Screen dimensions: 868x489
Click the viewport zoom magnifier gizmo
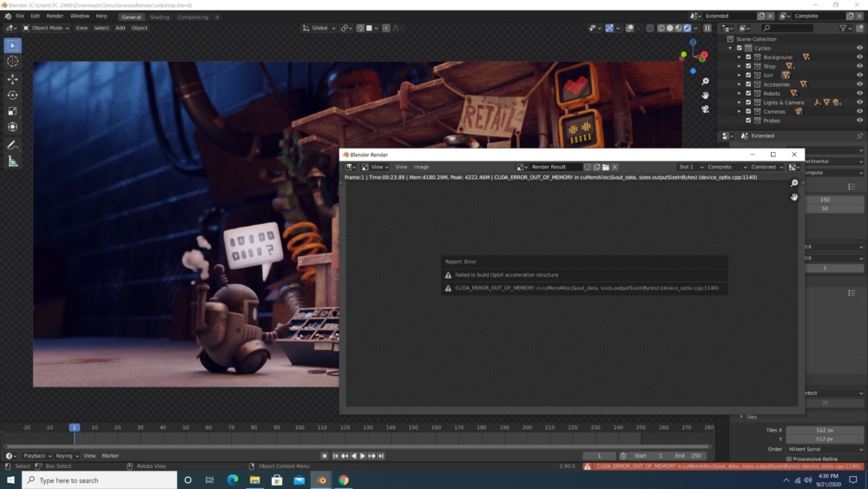coord(705,82)
